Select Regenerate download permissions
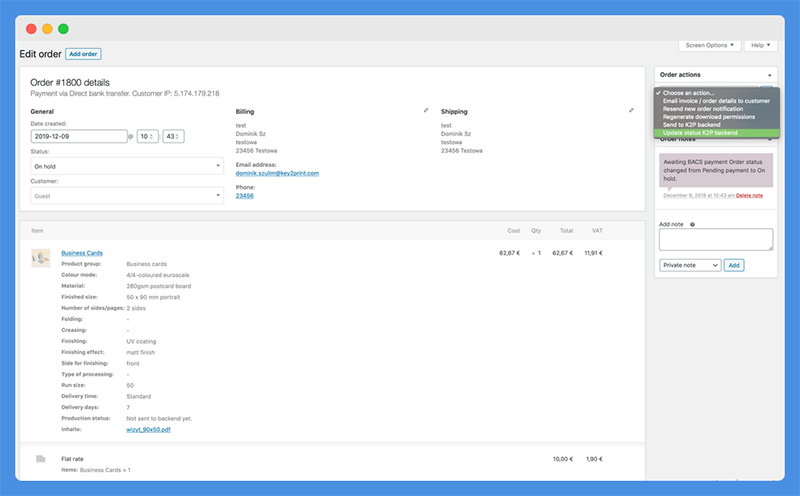Image resolution: width=800 pixels, height=496 pixels. tap(717, 117)
